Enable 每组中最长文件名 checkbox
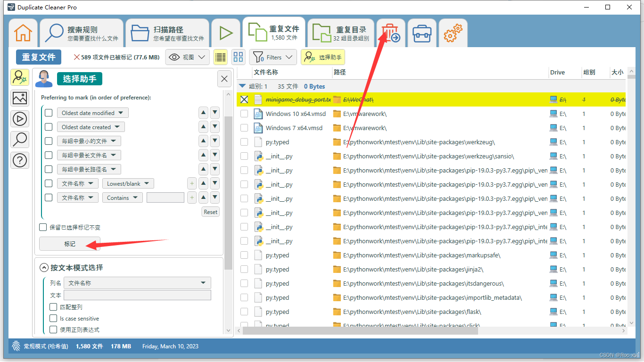 tap(49, 155)
